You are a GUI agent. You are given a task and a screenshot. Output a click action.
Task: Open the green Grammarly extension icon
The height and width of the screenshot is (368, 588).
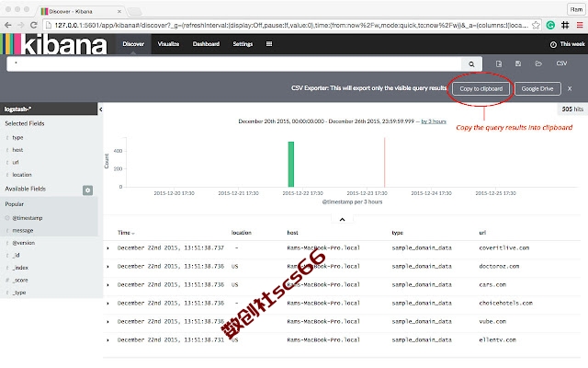tap(550, 25)
